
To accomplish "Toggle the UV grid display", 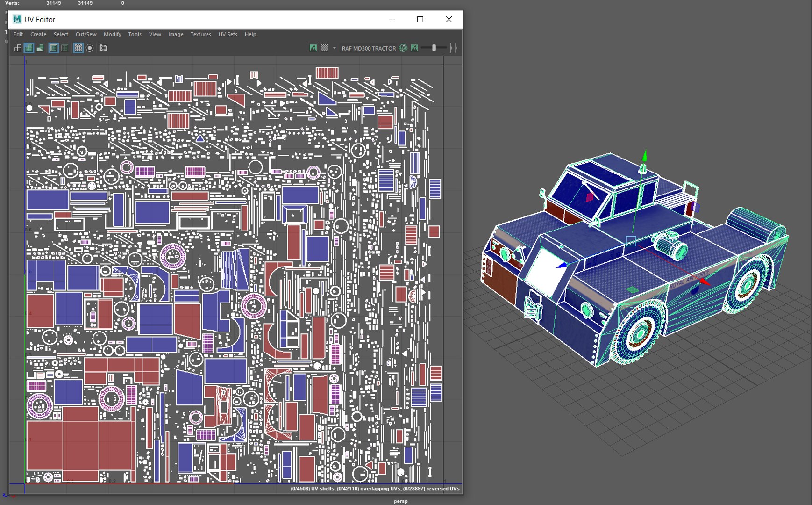I will click(78, 48).
